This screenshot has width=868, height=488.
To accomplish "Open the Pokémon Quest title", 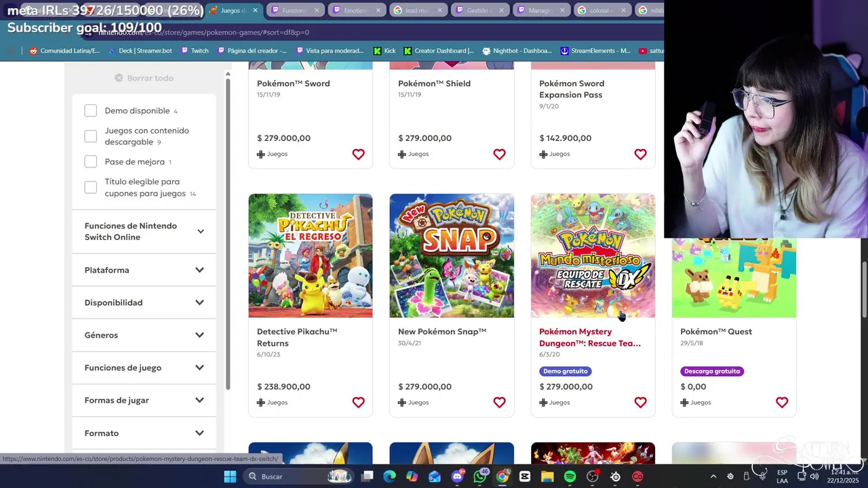I will pyautogui.click(x=716, y=331).
